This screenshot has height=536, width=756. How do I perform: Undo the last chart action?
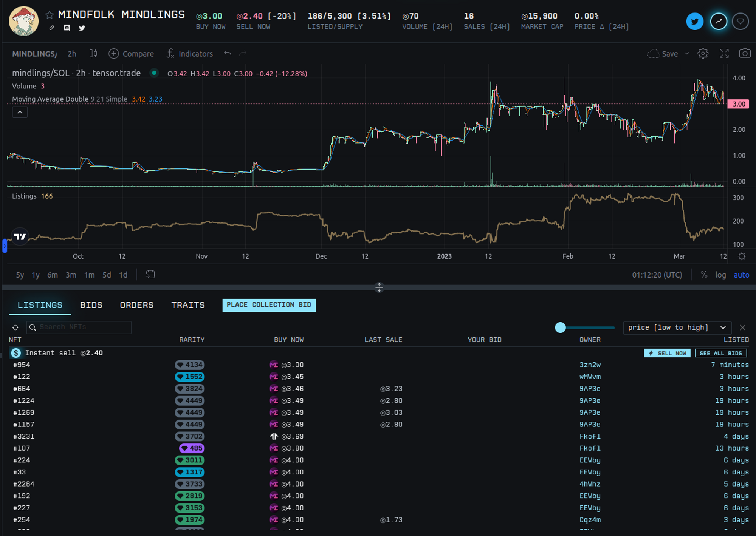[228, 53]
